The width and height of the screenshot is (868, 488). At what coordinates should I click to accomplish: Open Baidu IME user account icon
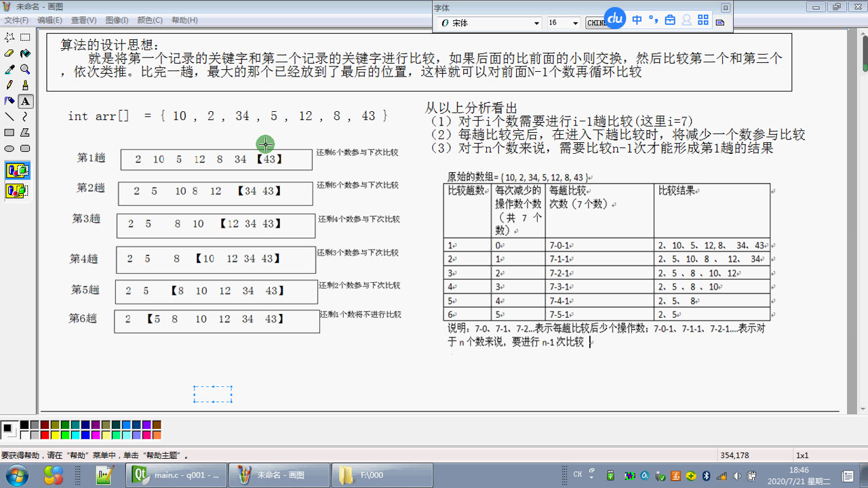(x=686, y=20)
